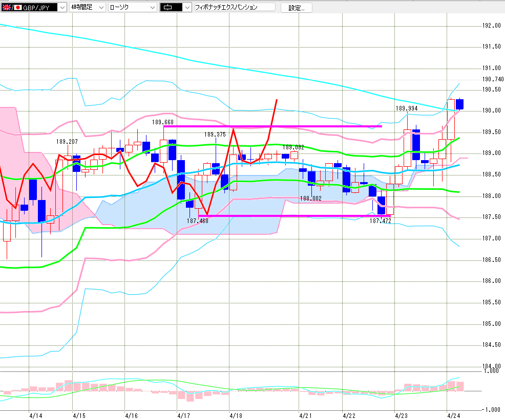Select the 188.002 price label

(x=311, y=198)
